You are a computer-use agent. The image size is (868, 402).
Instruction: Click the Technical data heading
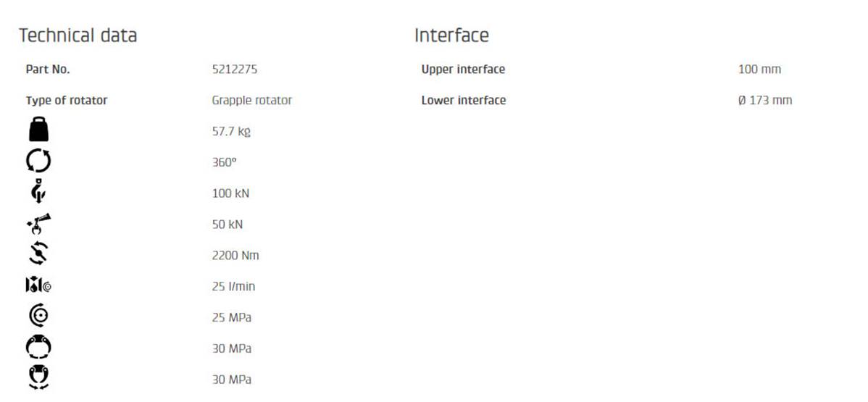tap(78, 35)
